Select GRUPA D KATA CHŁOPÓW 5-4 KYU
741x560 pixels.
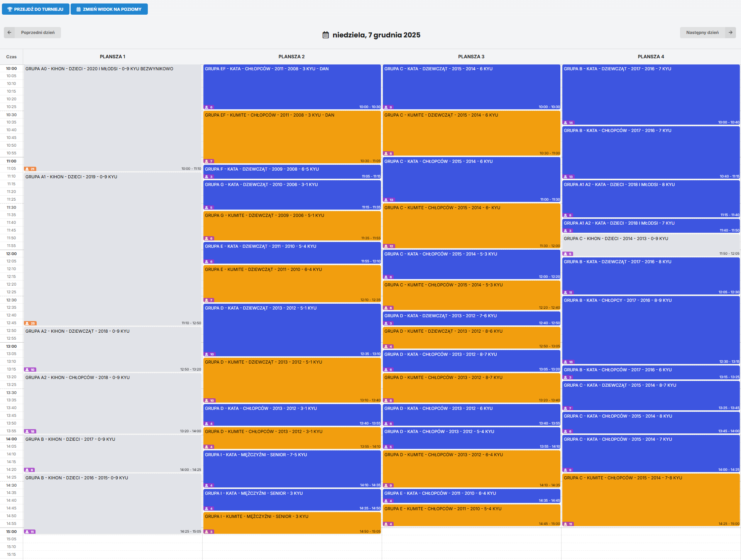click(x=472, y=438)
